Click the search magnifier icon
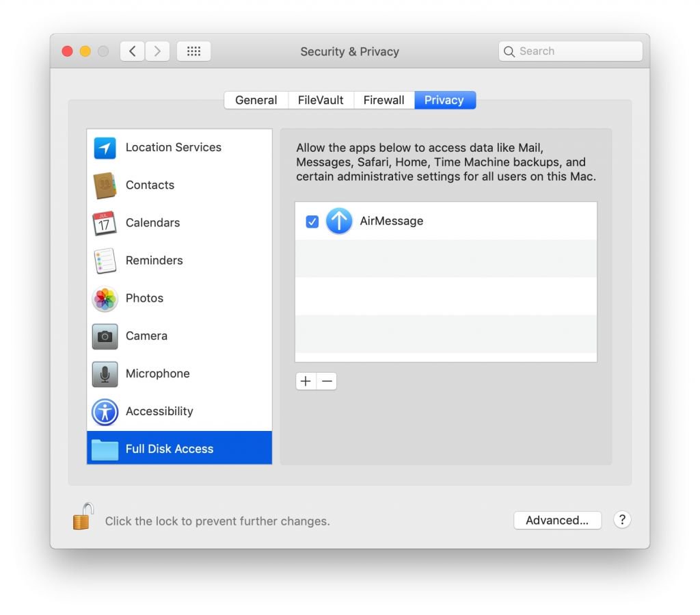Viewport: 700px width, 615px height. (x=509, y=51)
